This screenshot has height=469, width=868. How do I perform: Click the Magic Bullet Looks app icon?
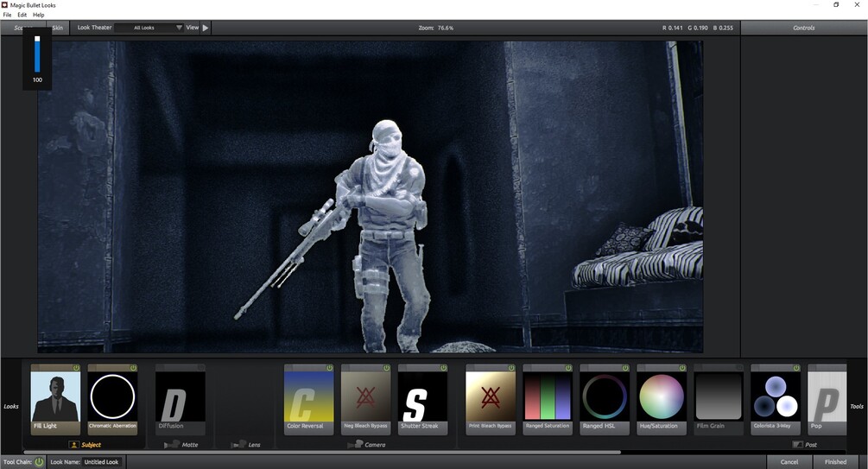pos(4,5)
